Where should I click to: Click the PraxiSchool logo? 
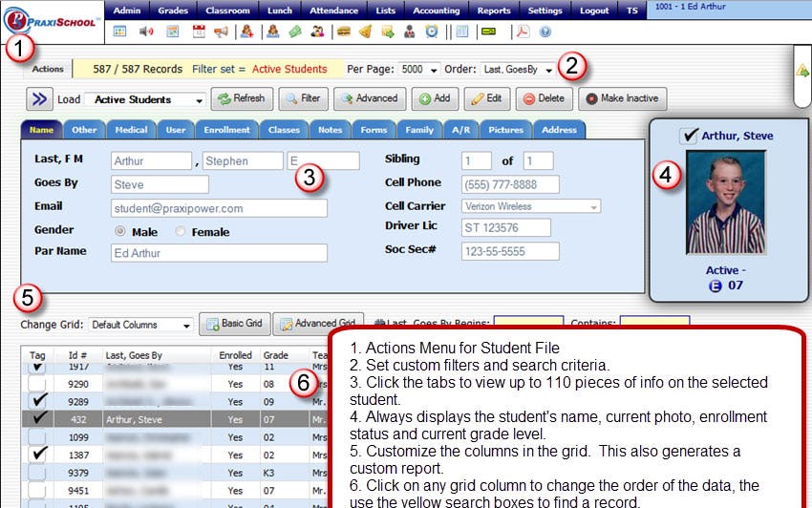51,21
